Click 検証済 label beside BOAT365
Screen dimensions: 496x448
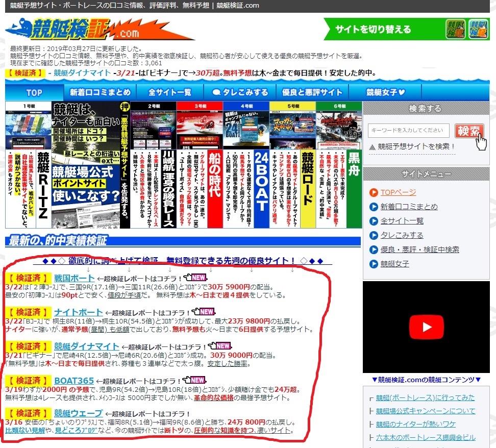point(28,381)
